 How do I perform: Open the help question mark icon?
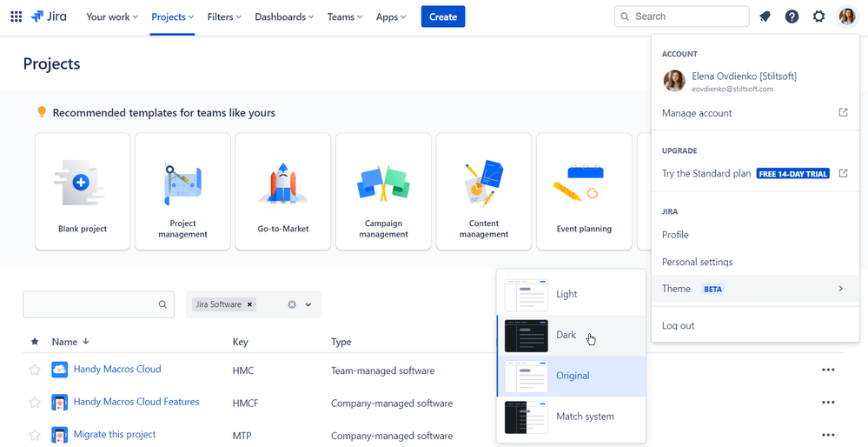point(792,17)
